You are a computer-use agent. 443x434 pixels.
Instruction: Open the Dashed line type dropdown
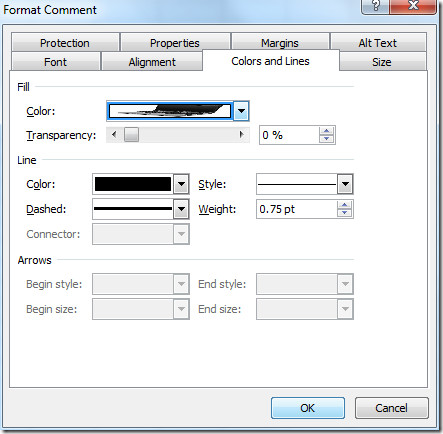(x=181, y=209)
